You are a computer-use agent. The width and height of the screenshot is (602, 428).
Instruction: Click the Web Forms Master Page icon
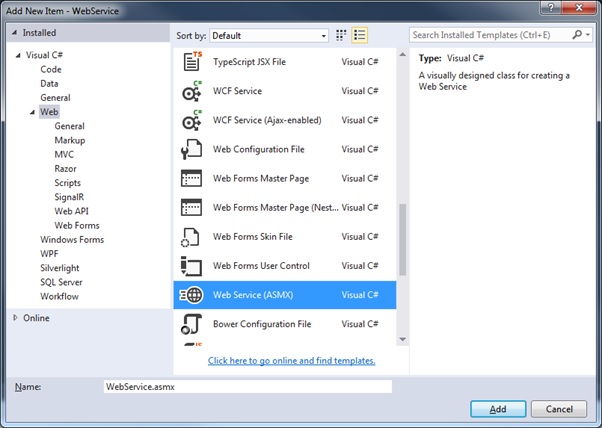[x=191, y=178]
